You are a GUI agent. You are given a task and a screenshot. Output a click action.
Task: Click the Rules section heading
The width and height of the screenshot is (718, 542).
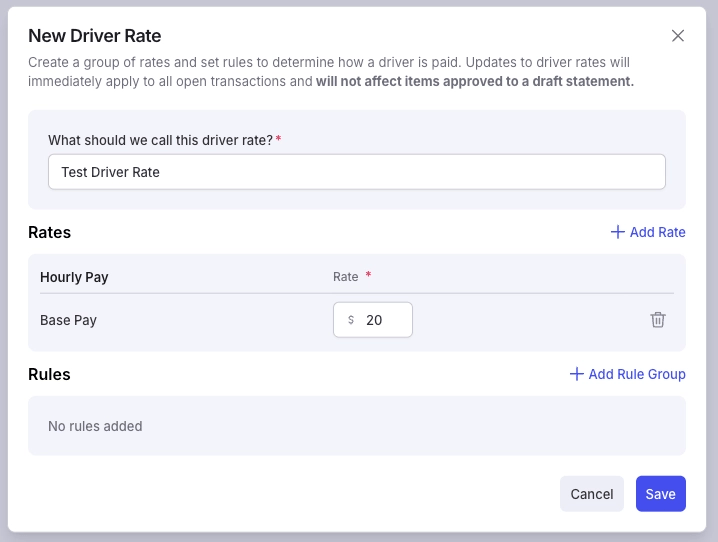point(49,374)
